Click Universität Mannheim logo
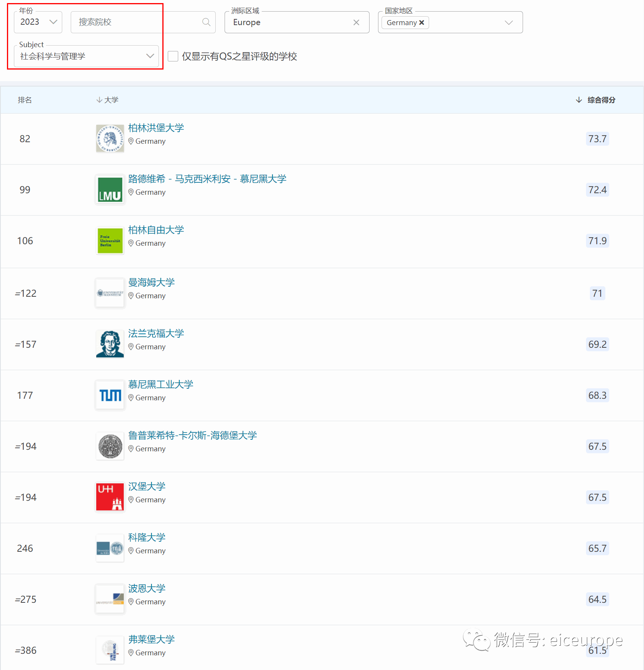644x670 pixels. click(x=110, y=293)
